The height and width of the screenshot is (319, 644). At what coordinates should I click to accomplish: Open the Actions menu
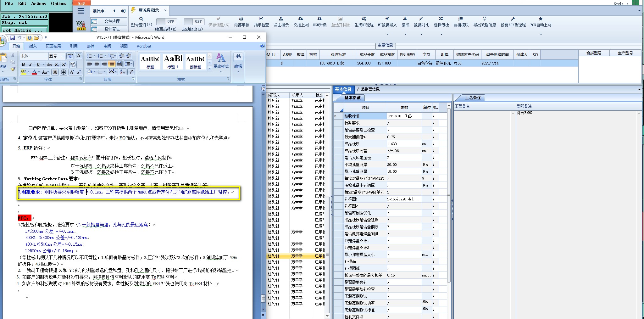click(x=38, y=3)
